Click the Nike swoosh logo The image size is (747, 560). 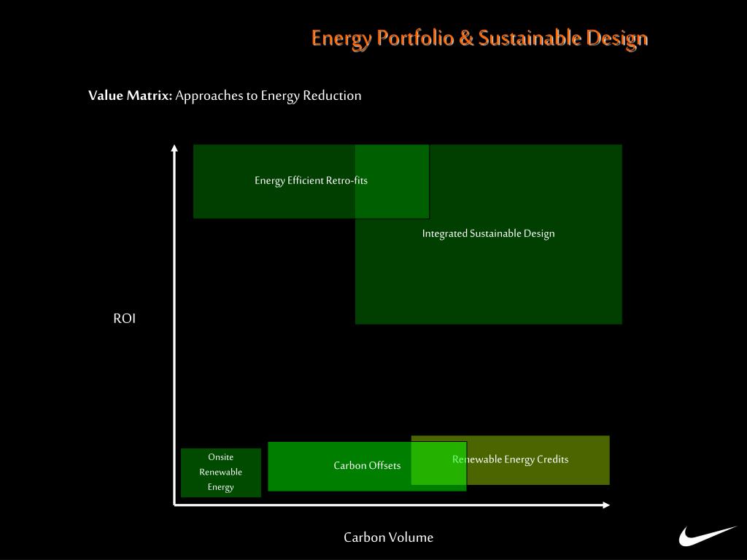click(x=707, y=536)
